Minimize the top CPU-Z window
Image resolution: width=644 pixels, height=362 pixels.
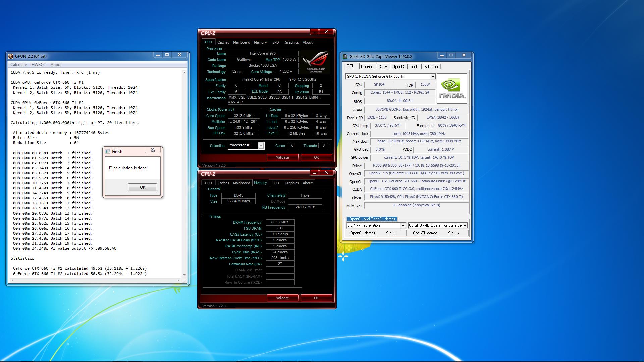click(x=315, y=32)
